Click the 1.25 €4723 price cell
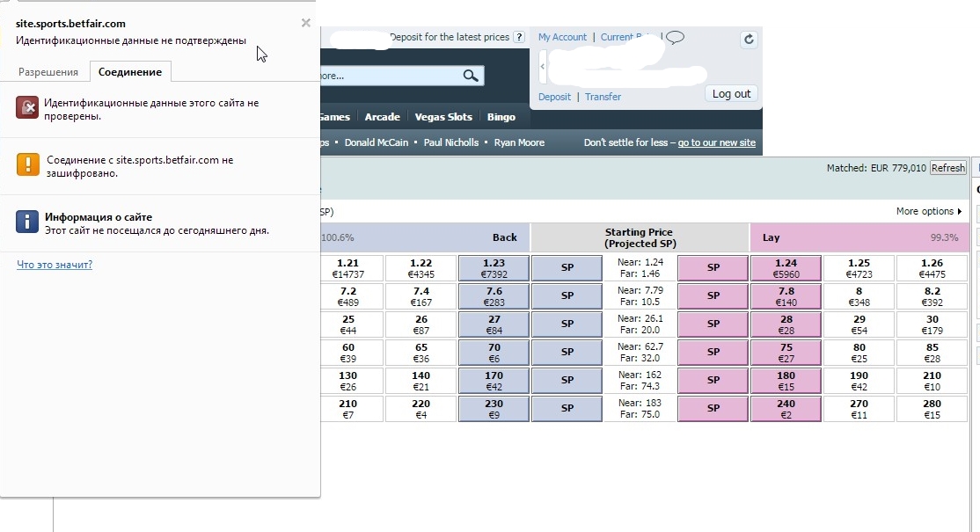This screenshot has height=532, width=980. pos(859,268)
